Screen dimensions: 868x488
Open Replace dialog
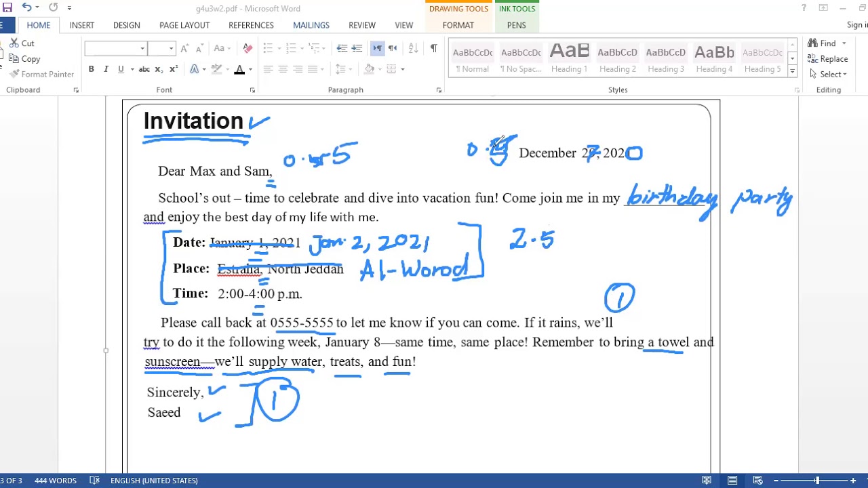828,59
